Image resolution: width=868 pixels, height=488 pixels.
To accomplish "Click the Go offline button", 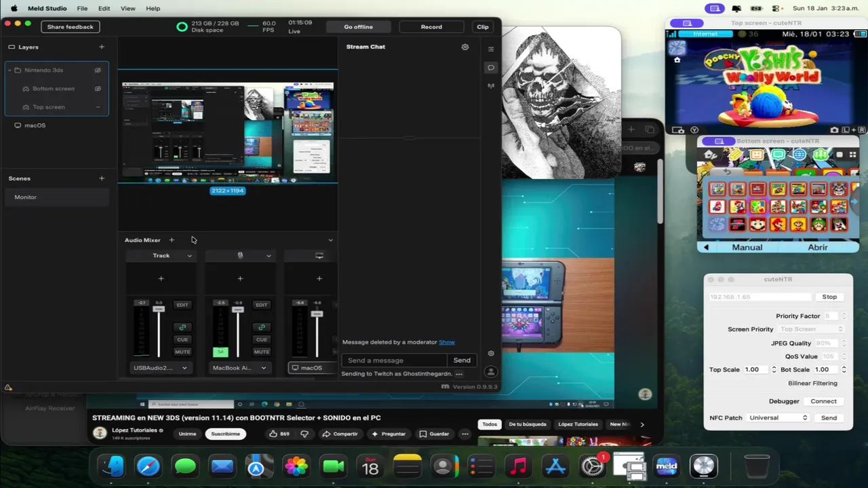I will tap(358, 26).
